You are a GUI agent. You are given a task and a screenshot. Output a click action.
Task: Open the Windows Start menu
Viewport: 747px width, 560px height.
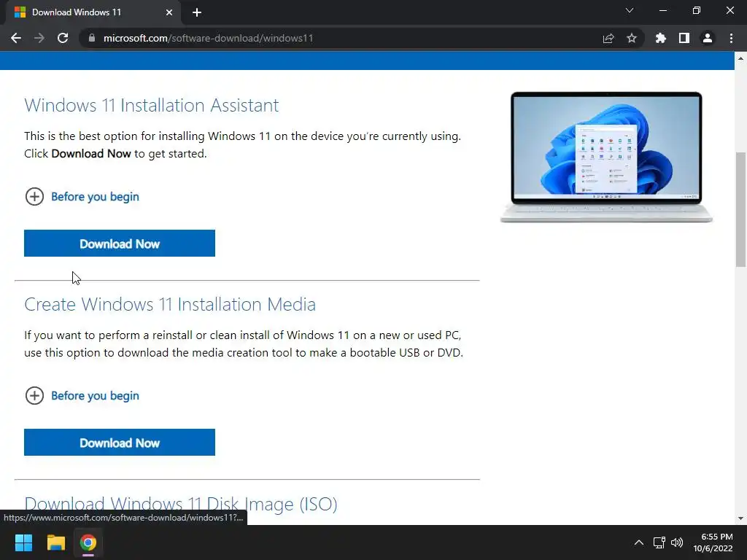point(23,542)
